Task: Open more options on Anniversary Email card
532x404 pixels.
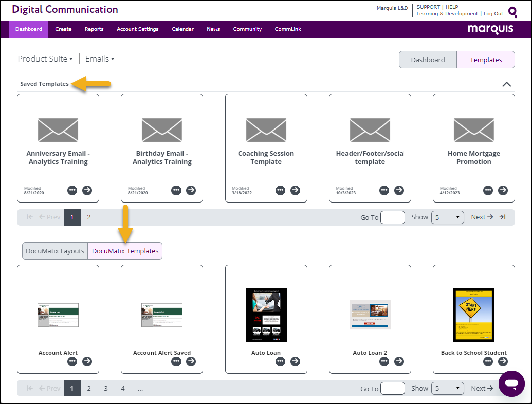Action: coord(72,190)
